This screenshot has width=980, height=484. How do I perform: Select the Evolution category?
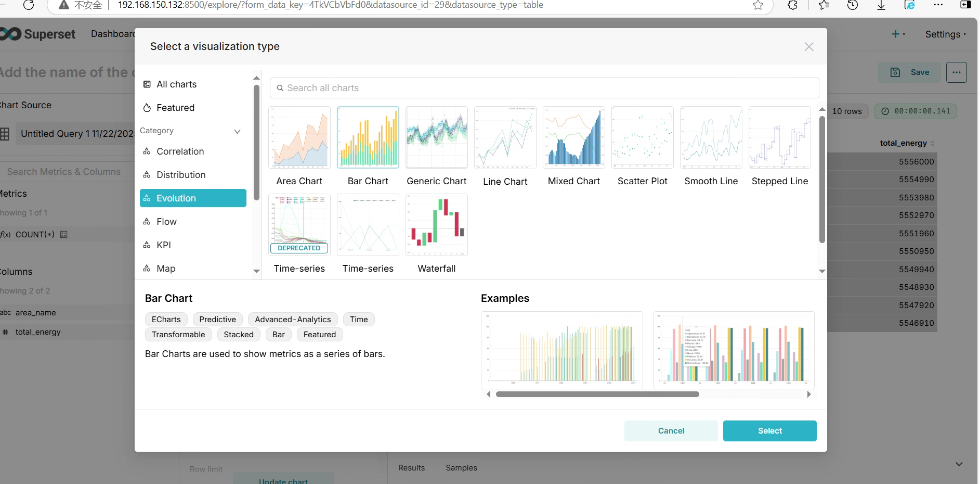tap(193, 198)
